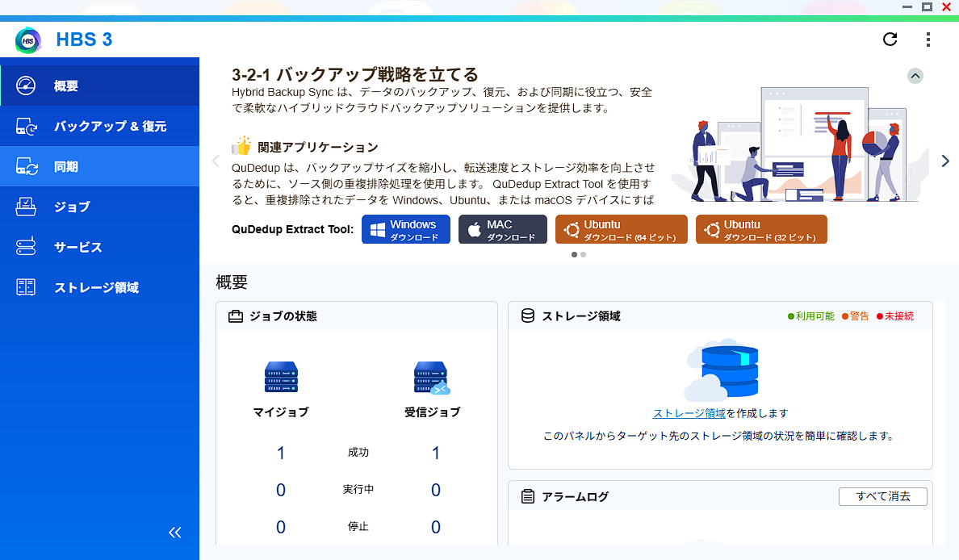Image resolution: width=959 pixels, height=560 pixels.
Task: Click the 受信ジョブ 実行中 count
Action: 435,491
